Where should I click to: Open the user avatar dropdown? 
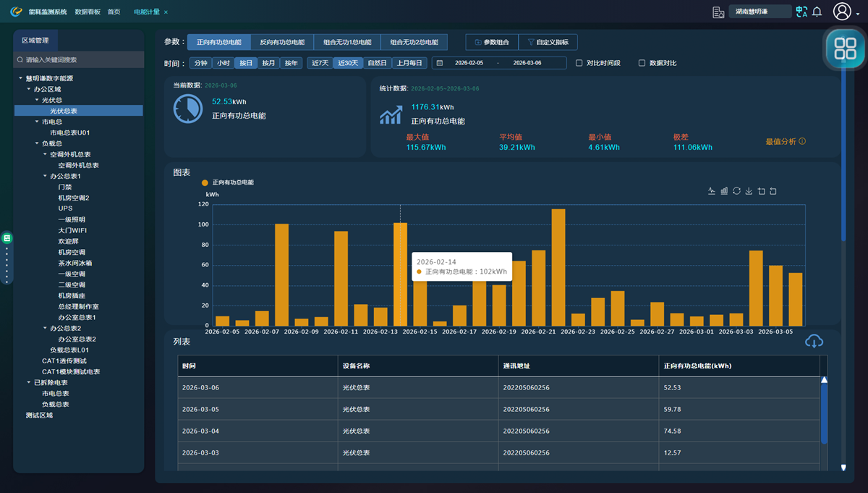(x=843, y=12)
